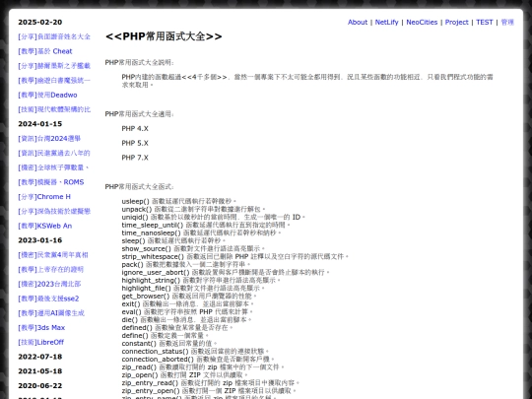Click the uniqid() function line
The image size is (532, 399).
click(214, 217)
